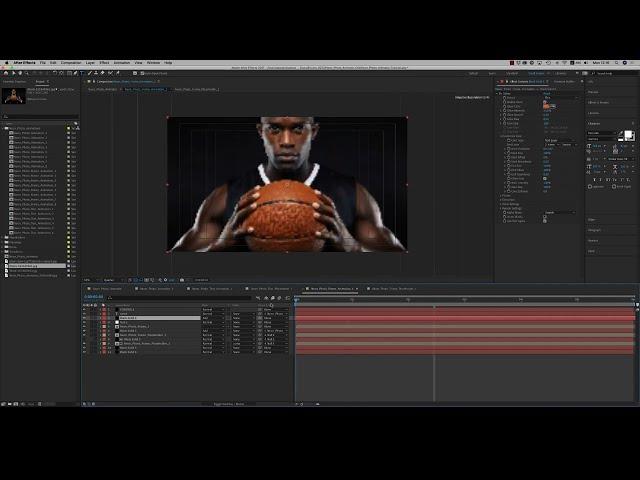The width and height of the screenshot is (640, 480).
Task: Click the Hide Shy Layers icon in timeline
Action: [266, 298]
